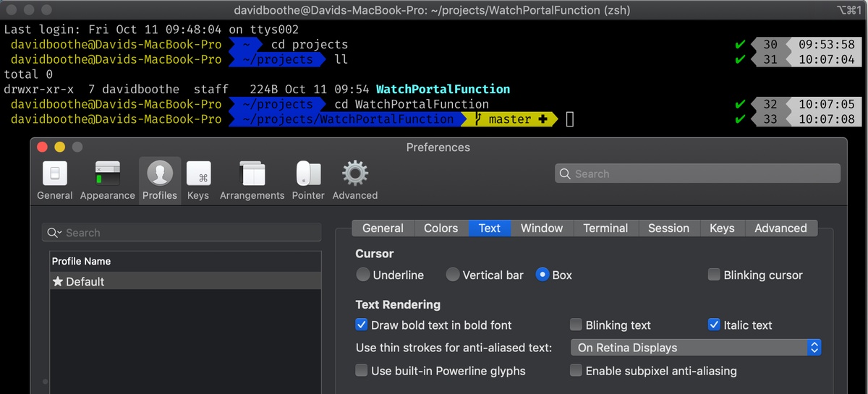
Task: Click the 10:07:08 timestamp in terminal
Action: (x=827, y=119)
